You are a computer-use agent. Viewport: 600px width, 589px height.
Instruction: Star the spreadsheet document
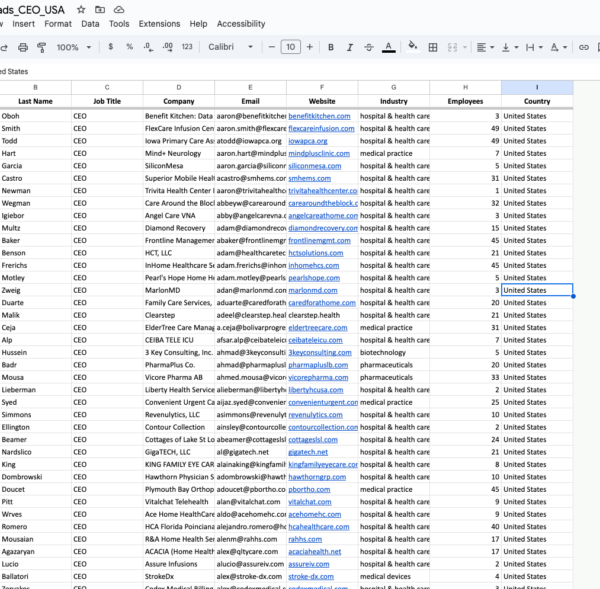[81, 10]
